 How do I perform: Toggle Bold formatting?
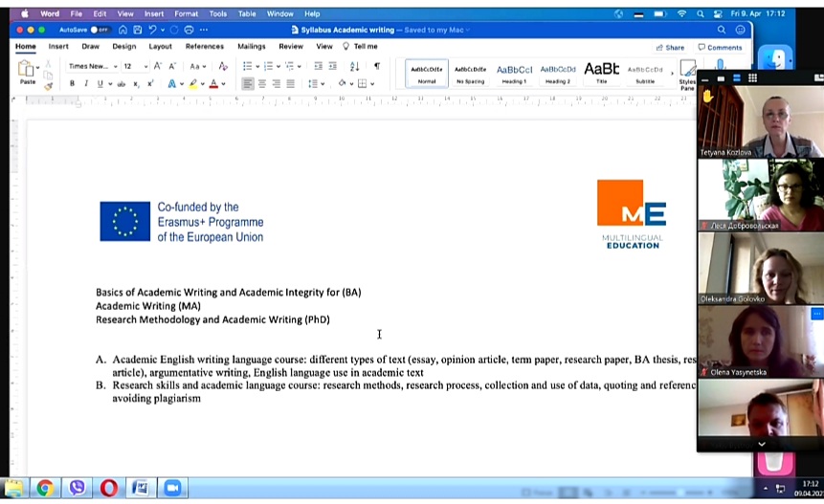point(72,83)
